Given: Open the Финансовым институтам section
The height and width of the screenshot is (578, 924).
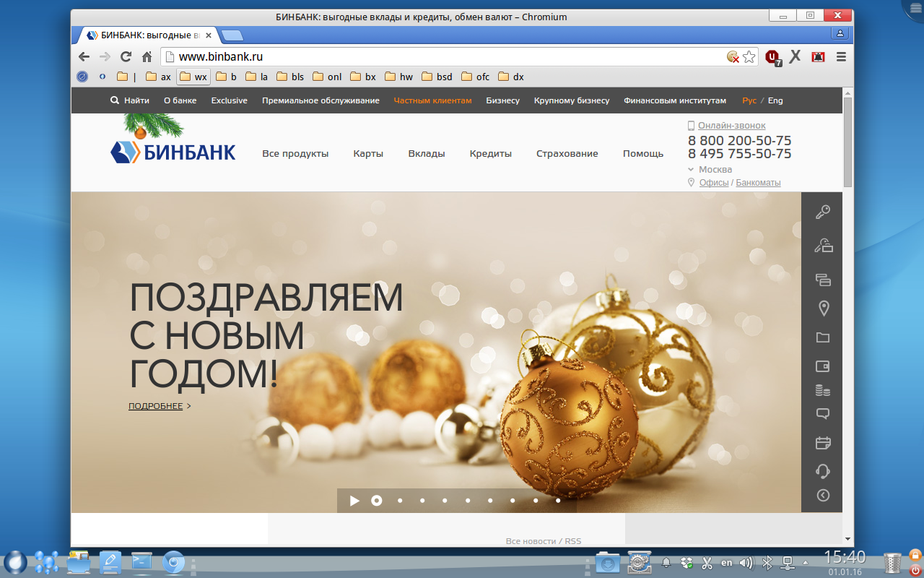Looking at the screenshot, I should pyautogui.click(x=675, y=100).
